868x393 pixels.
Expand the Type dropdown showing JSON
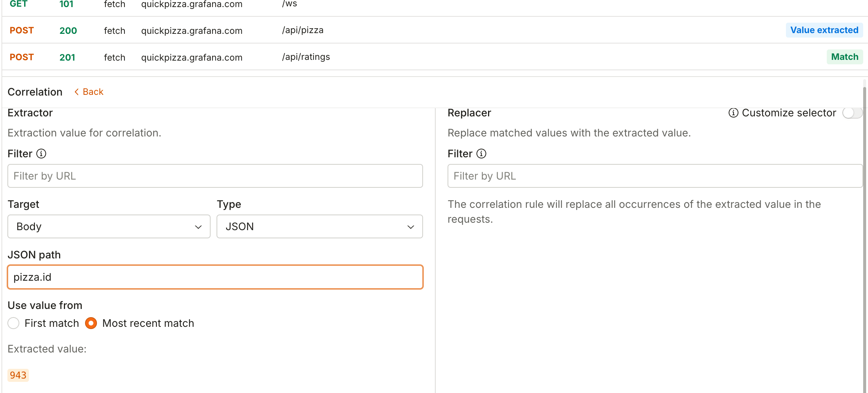point(319,226)
